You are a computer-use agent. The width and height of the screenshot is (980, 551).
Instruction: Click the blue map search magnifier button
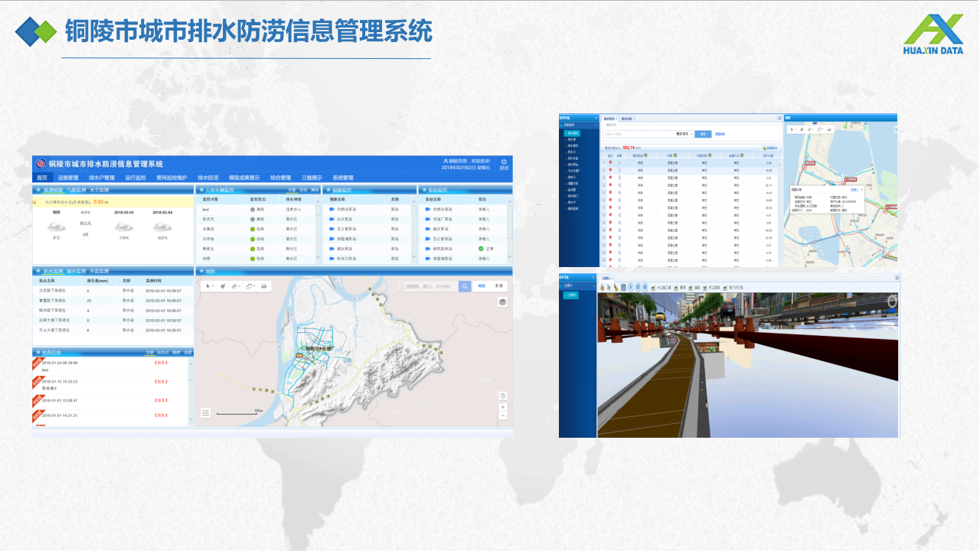pyautogui.click(x=465, y=286)
